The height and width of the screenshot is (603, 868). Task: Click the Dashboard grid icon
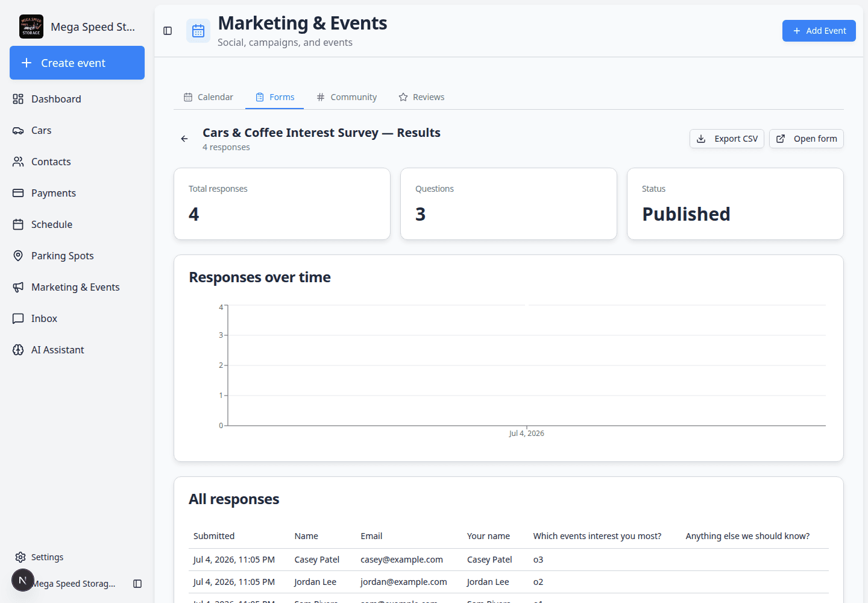click(x=18, y=99)
